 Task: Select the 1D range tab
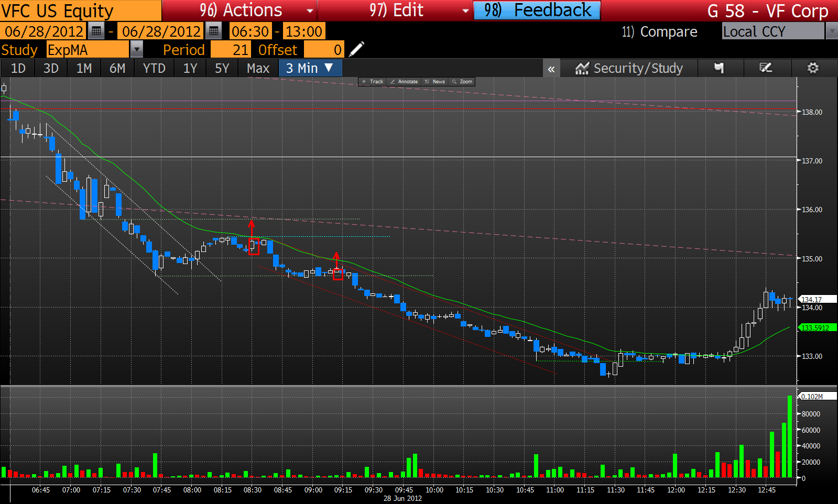coord(18,68)
